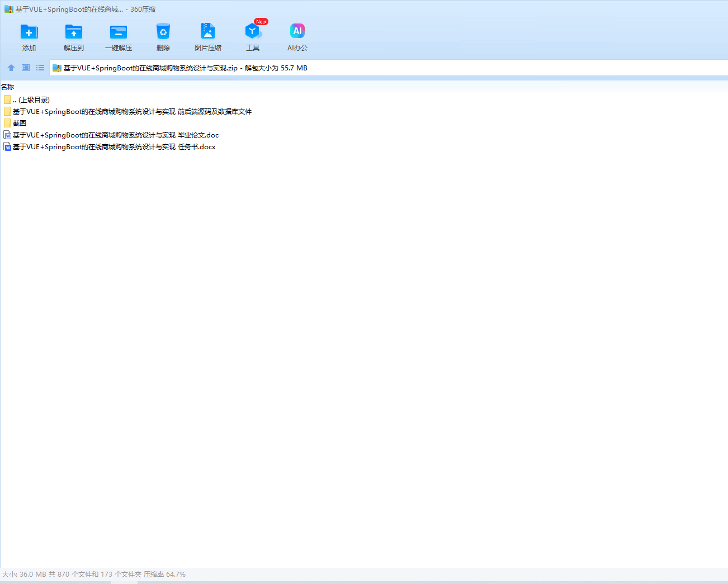Select the 前后端源码及数据库文件 folder
Viewport: 728px width, 584px height.
128,112
